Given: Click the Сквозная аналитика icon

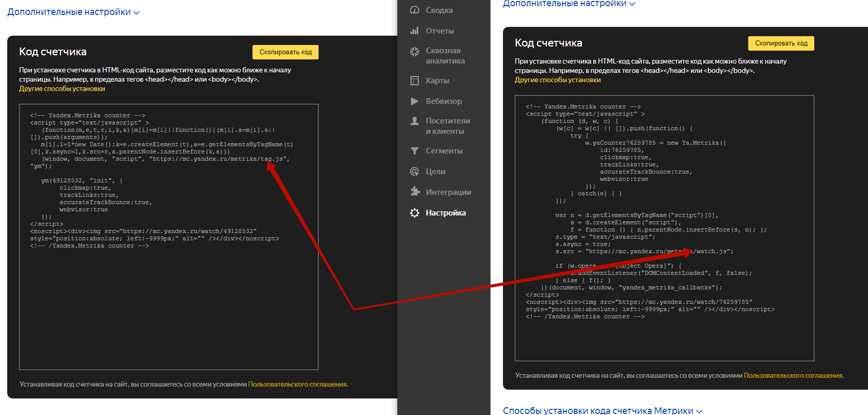Looking at the screenshot, I should click(x=414, y=51).
